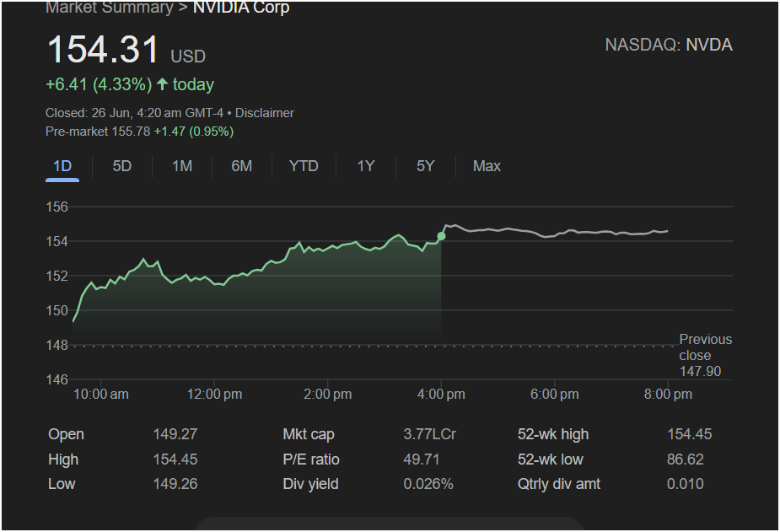Click the P/E ratio value 49.71
780x532 pixels.
[x=422, y=459]
